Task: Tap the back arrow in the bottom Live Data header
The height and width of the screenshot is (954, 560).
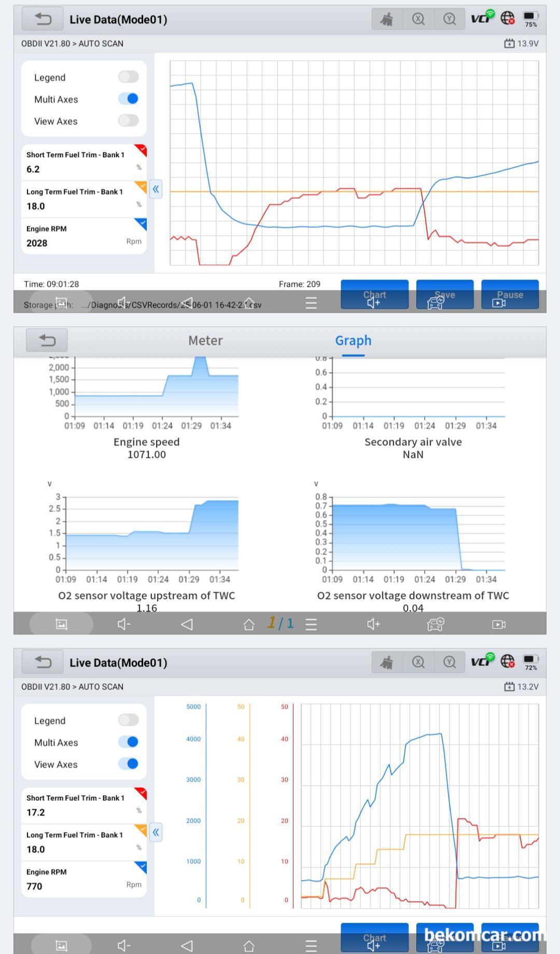Action: pos(43,662)
